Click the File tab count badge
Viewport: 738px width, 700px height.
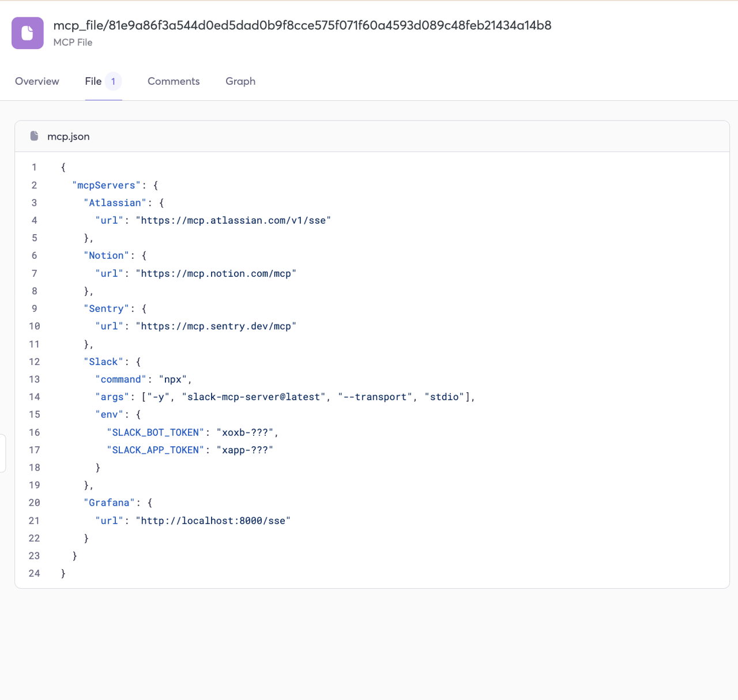point(113,81)
